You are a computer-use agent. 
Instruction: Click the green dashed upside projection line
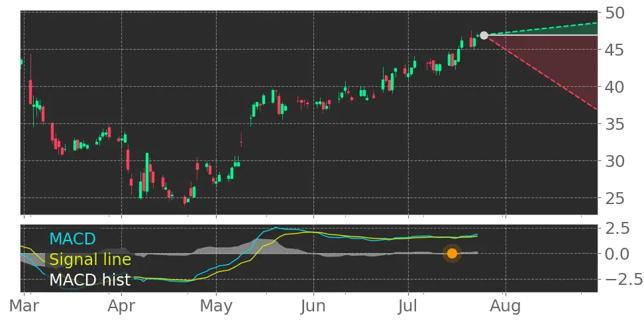tap(542, 28)
